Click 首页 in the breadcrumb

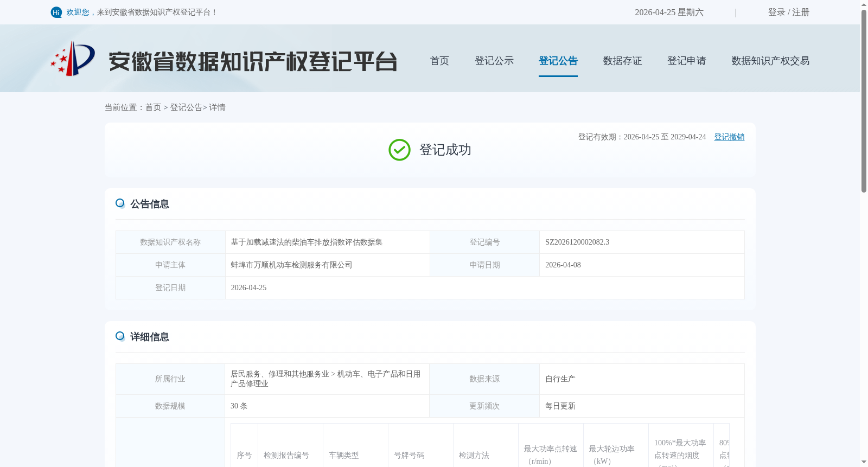[x=153, y=107]
